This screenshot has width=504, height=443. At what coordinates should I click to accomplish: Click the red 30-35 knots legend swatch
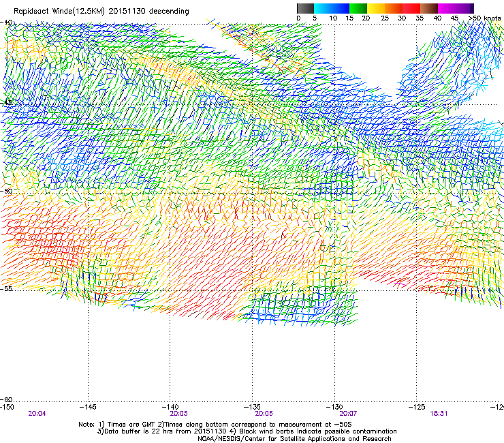411,8
